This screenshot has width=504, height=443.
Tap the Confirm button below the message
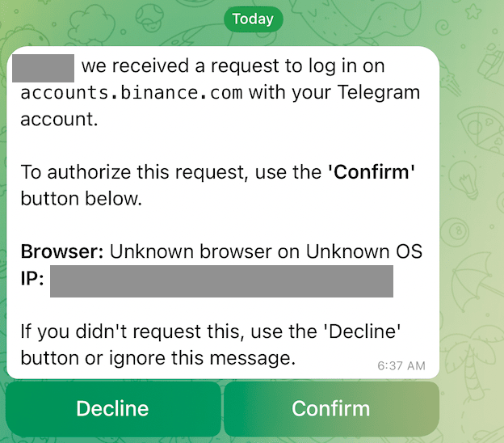pyautogui.click(x=331, y=408)
